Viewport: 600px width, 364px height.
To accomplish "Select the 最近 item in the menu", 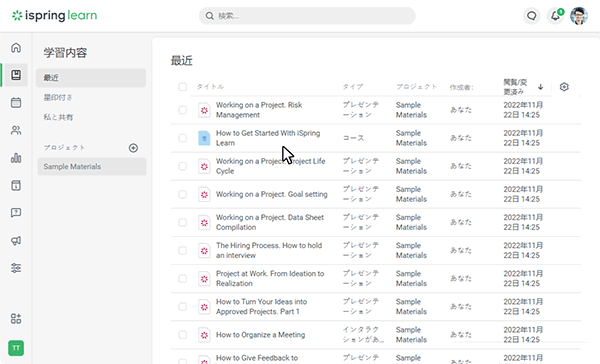I will click(91, 78).
